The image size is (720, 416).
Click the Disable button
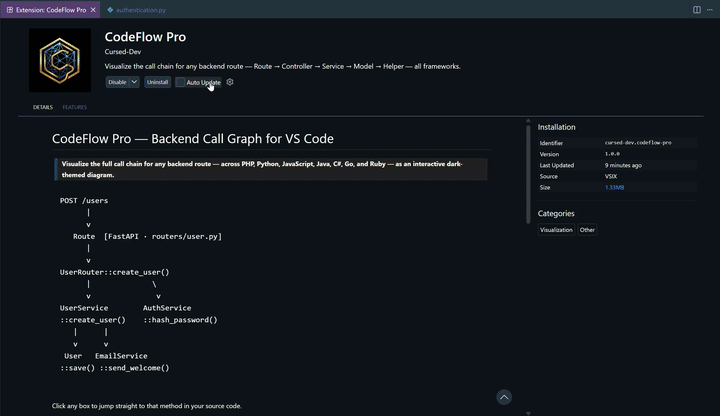pos(117,82)
